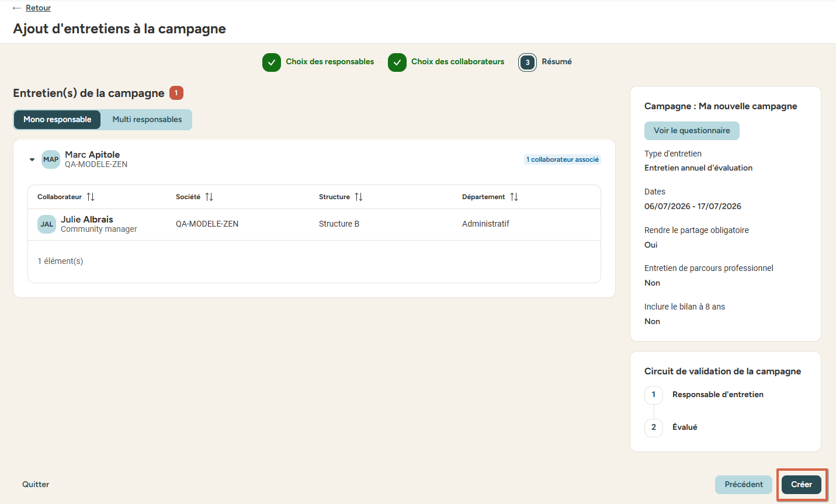Click Quitter to leave the wizard

pyautogui.click(x=36, y=485)
